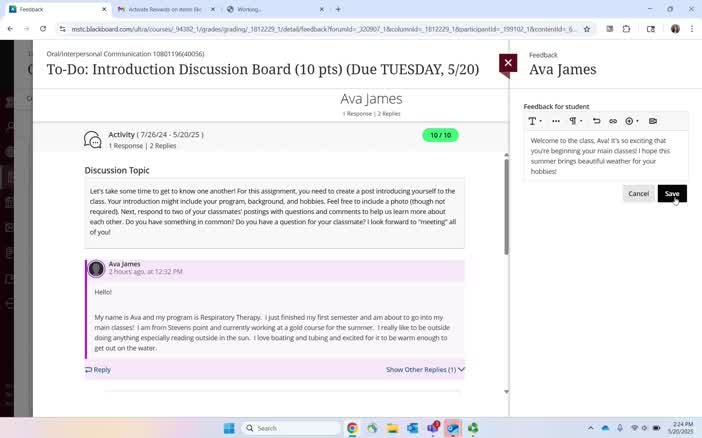The image size is (702, 438).
Task: Click the '1 Response | 2 Replies' text under Activity
Action: pyautogui.click(x=142, y=146)
